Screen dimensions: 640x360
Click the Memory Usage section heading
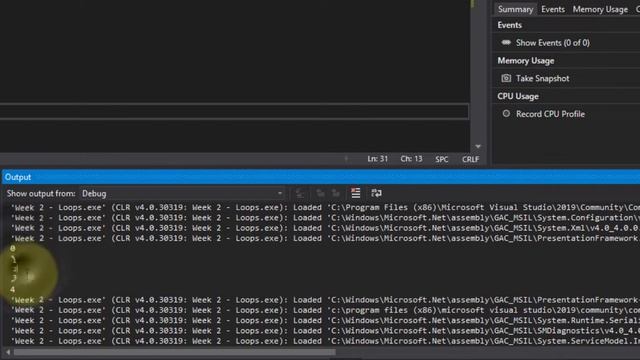[x=526, y=61]
